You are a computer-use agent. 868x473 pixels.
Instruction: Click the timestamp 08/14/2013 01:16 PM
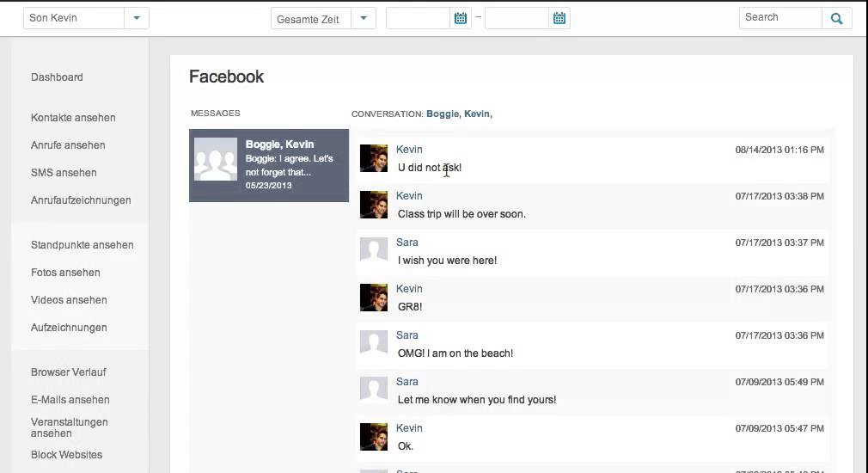pyautogui.click(x=779, y=150)
